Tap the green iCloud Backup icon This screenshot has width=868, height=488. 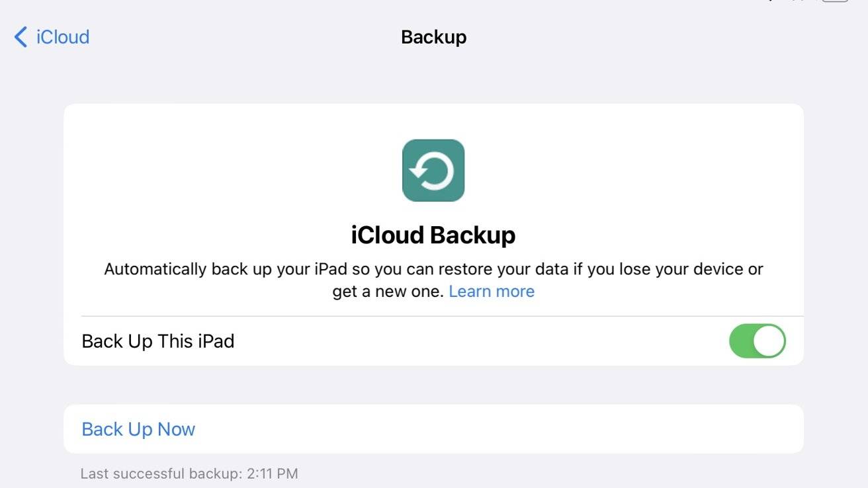[433, 170]
